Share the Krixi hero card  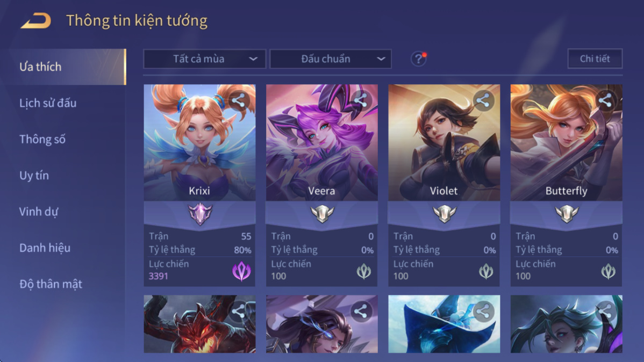click(x=238, y=100)
